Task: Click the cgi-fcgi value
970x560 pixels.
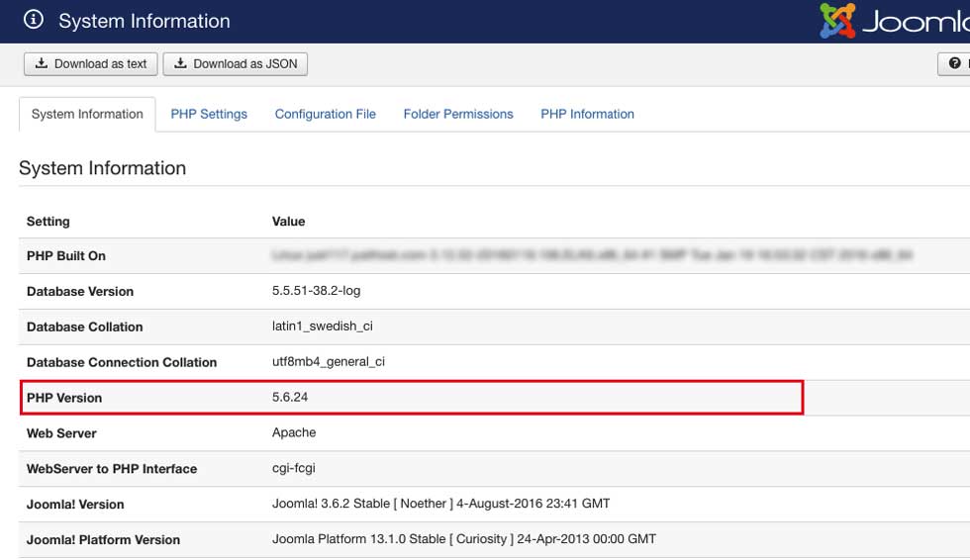Action: [294, 469]
